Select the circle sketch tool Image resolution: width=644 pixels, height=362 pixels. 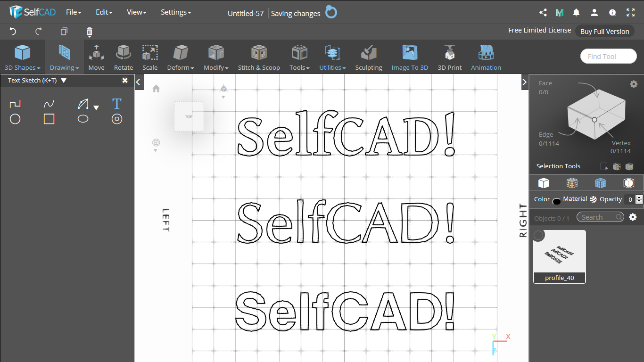(x=15, y=119)
